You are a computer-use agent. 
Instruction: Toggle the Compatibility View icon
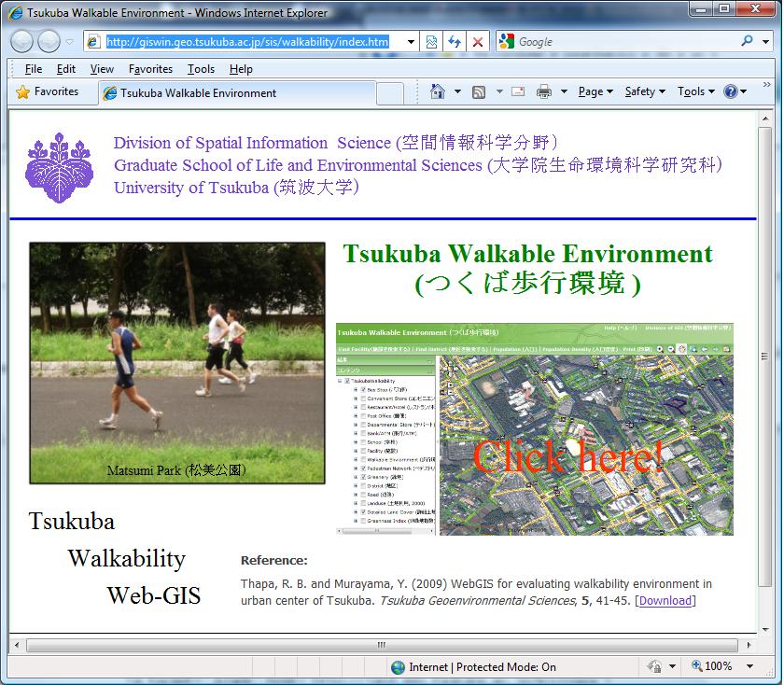point(431,42)
